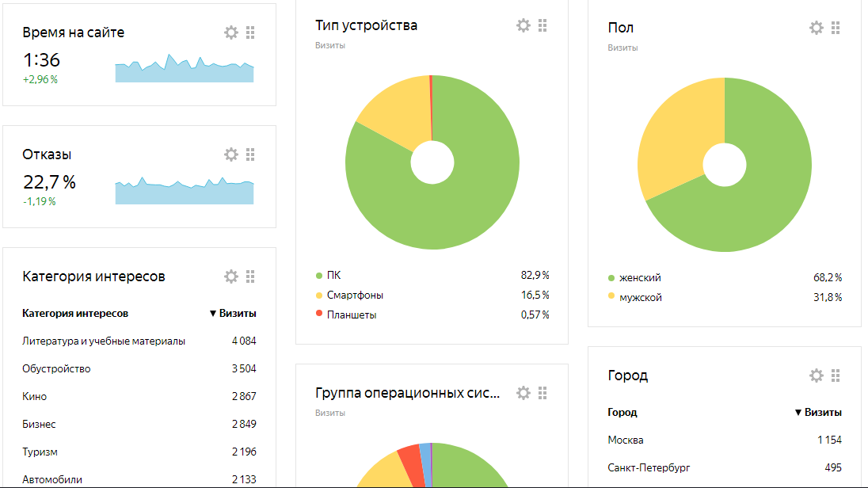The image size is (868, 488).
Task: Open settings gear on Пол widget
Action: 816,28
